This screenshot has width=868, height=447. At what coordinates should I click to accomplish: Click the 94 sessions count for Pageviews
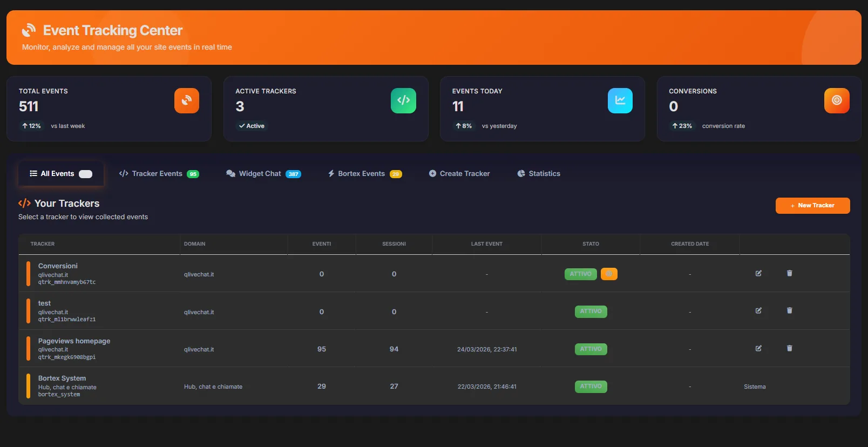[394, 349]
